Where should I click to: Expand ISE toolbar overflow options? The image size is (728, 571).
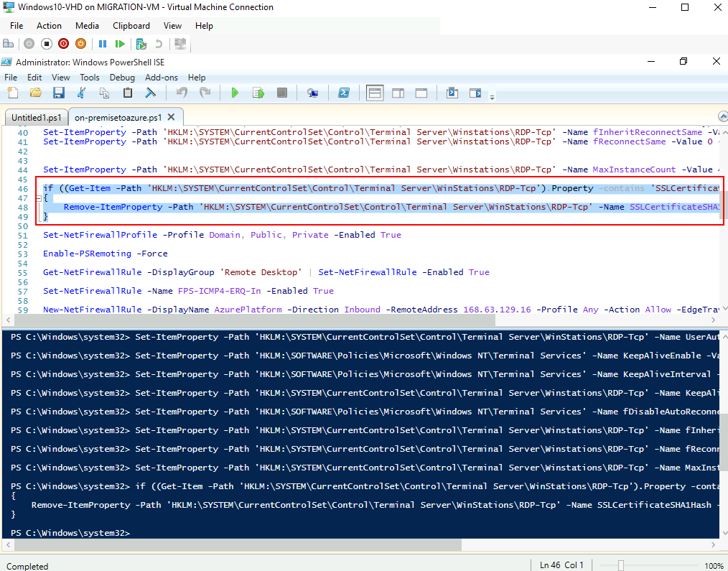492,97
